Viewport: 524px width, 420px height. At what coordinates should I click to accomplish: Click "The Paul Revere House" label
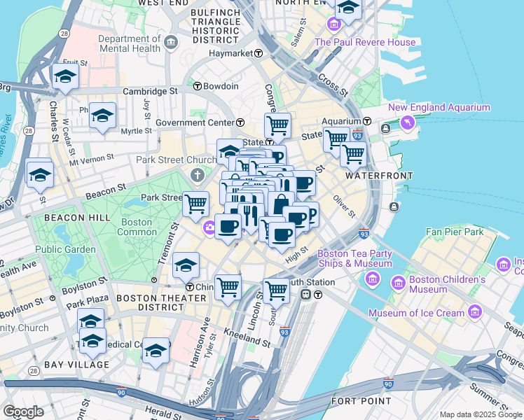365,43
